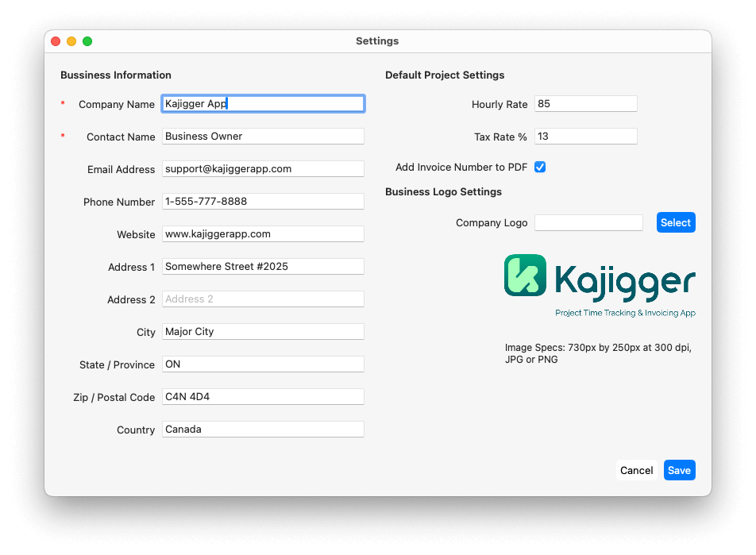
Task: Click into the Website field
Action: click(x=263, y=234)
